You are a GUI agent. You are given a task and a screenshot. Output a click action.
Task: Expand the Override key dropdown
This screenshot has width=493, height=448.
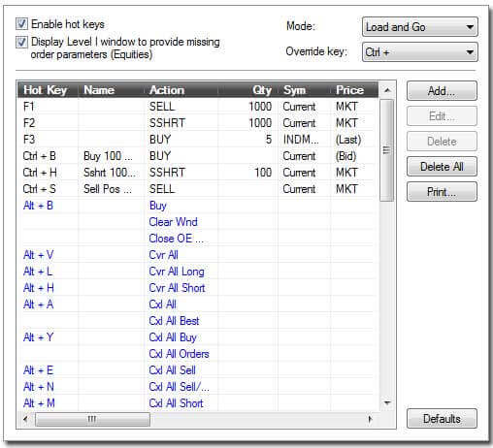click(420, 51)
